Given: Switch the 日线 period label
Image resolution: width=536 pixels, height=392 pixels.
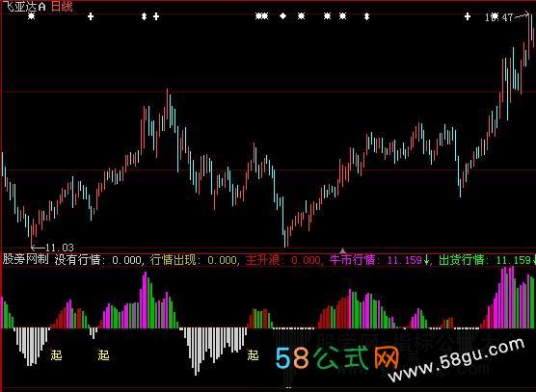Looking at the screenshot, I should click(x=63, y=6).
